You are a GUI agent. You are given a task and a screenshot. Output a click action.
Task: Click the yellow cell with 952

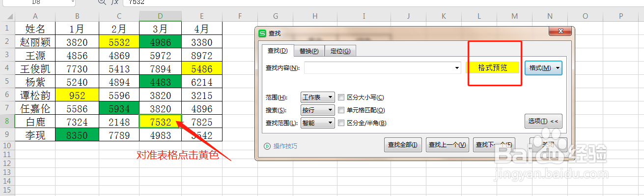tap(77, 95)
